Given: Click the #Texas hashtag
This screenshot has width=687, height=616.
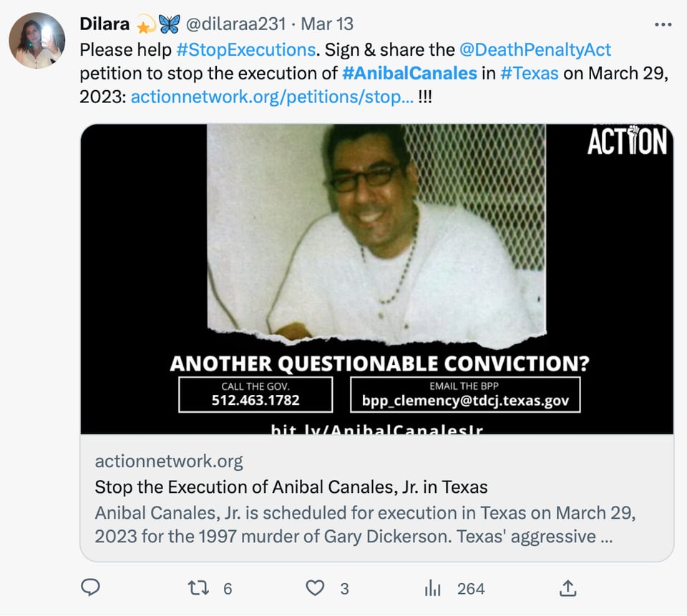Looking at the screenshot, I should (530, 73).
